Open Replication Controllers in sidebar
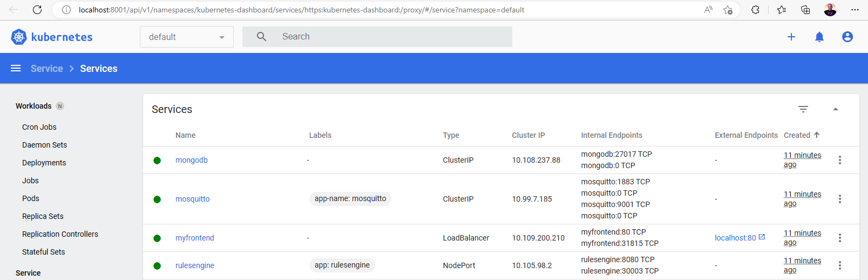 (60, 234)
